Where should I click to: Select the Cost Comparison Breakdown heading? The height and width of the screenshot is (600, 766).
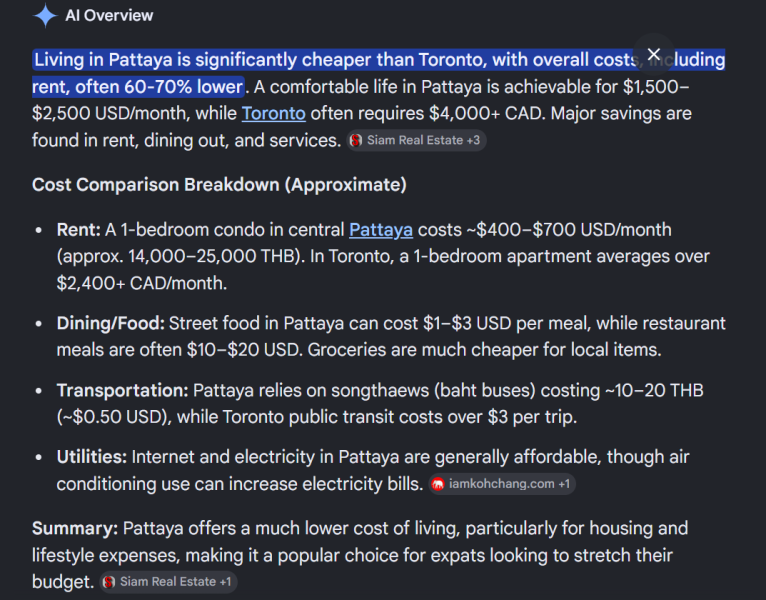pyautogui.click(x=219, y=185)
